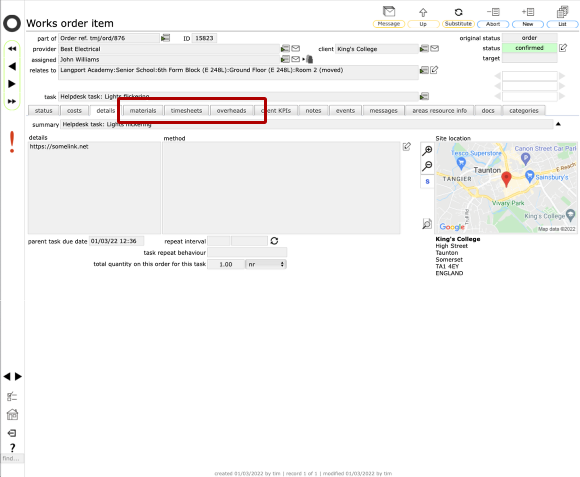The width and height of the screenshot is (580, 477).
Task: Zoom out on the site location map
Action: pyautogui.click(x=427, y=166)
